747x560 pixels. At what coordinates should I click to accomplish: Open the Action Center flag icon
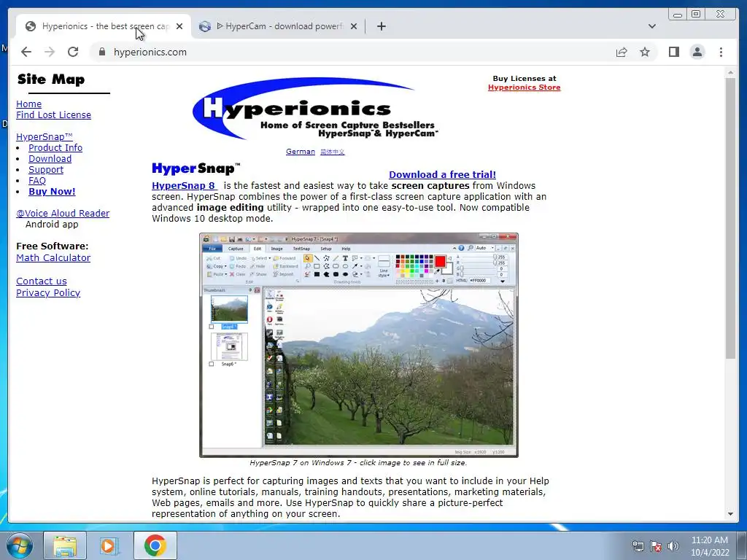pos(656,546)
